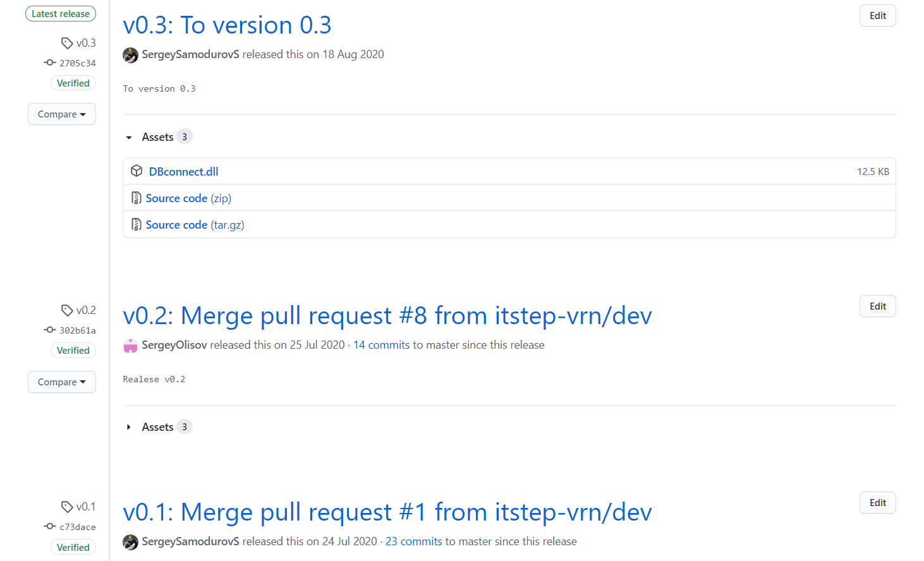Click the v0.2 tag icon
The height and width of the screenshot is (561, 924).
pyautogui.click(x=67, y=310)
